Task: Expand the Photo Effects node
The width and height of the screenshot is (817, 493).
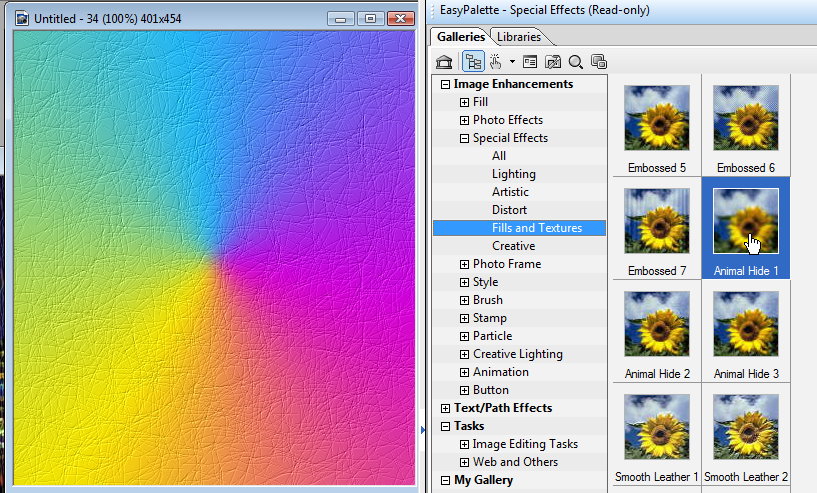Action: coord(464,120)
